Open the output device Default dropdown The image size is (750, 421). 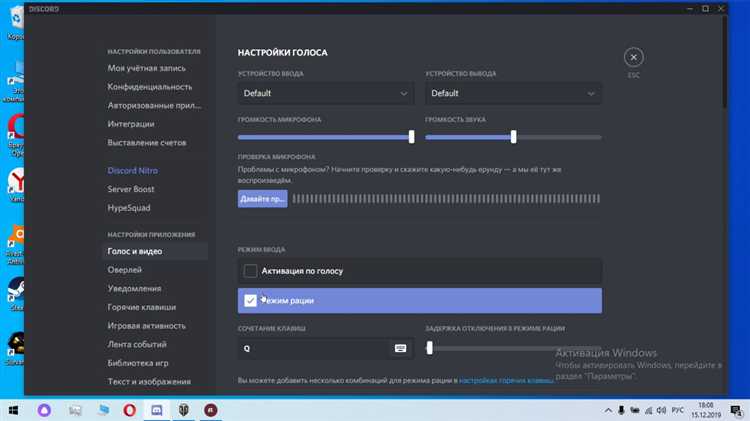[513, 93]
